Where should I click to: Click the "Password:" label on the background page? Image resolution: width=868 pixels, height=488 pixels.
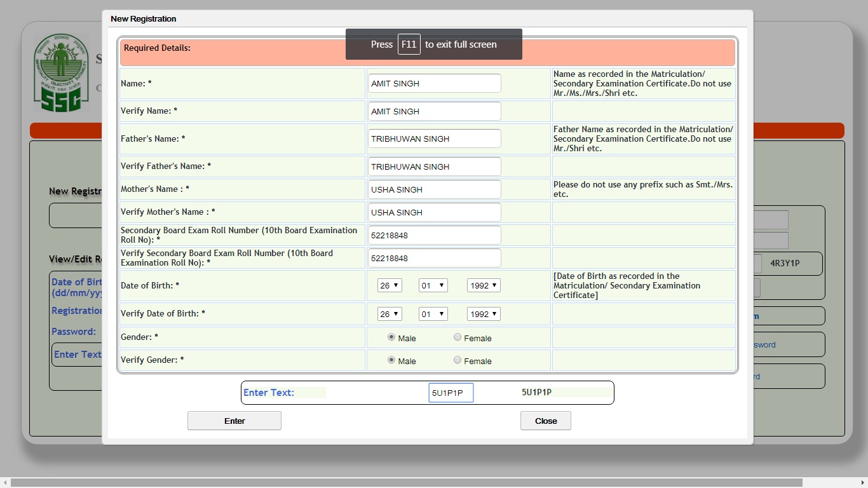(x=74, y=332)
